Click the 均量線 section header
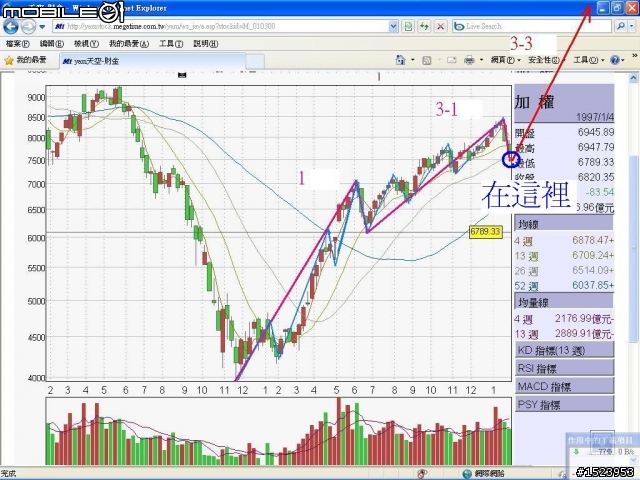640x480 pixels. click(564, 302)
